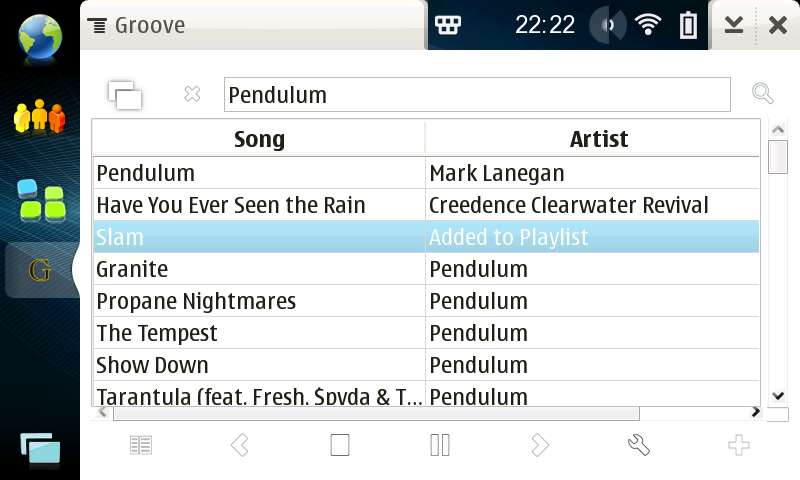Open the Groove title menu

(142, 25)
